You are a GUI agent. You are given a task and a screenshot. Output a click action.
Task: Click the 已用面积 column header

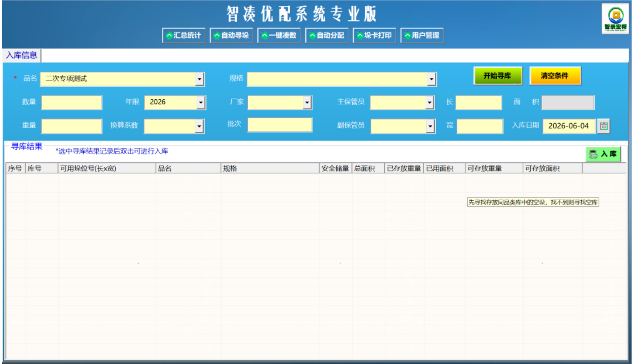click(445, 168)
